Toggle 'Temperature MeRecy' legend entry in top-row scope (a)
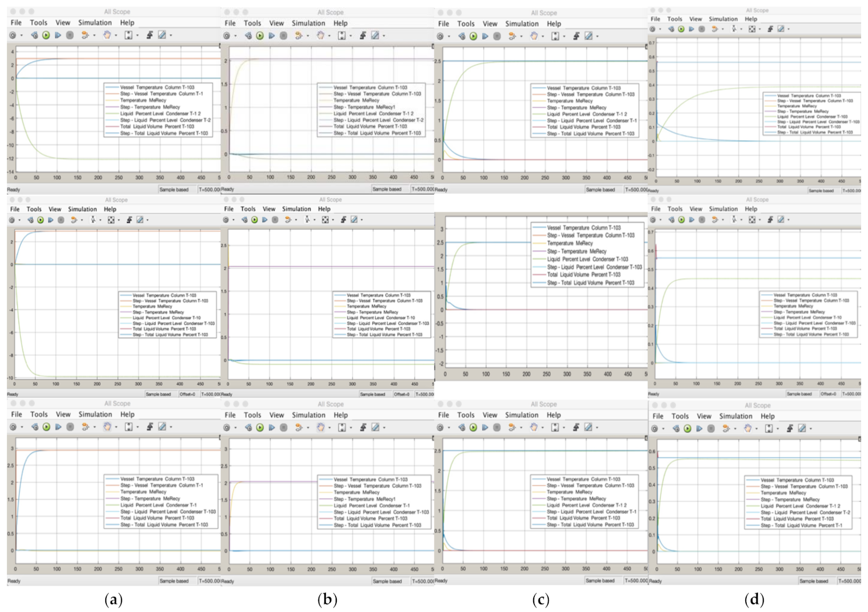Viewport: 868px width, 612px height. tap(143, 100)
